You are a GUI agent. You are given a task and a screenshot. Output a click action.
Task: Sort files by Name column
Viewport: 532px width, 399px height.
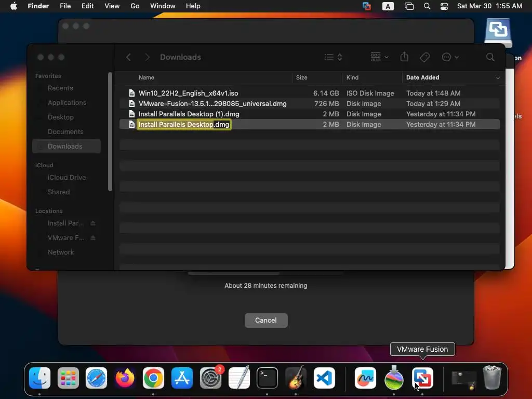coord(146,78)
